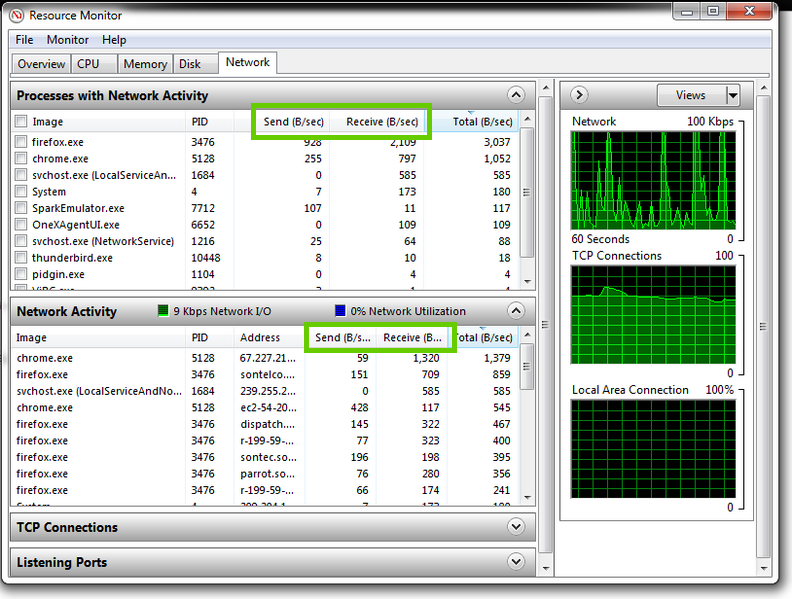Open the Help menu
This screenshot has width=792, height=599.
tap(114, 39)
